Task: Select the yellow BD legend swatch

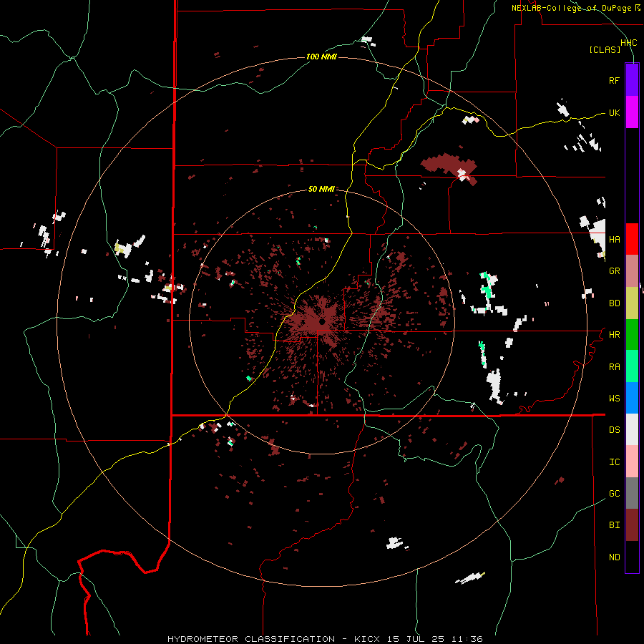Action: 632,303
